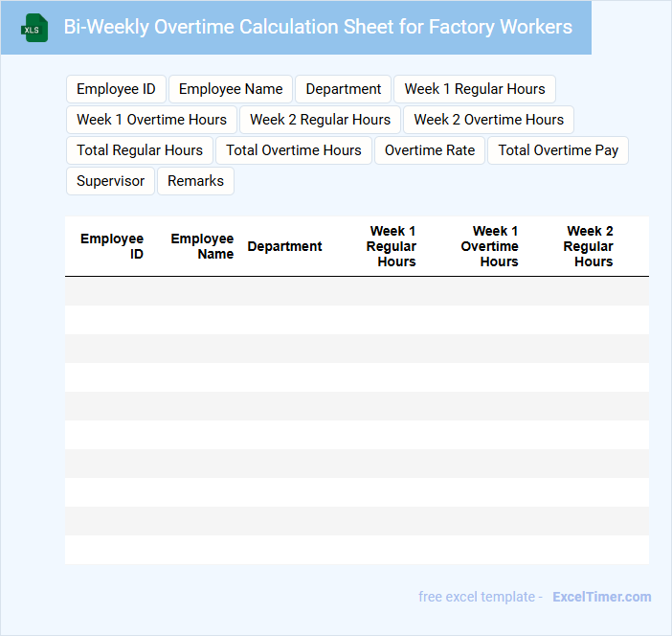Select the Employee ID tag
The image size is (672, 636).
(x=116, y=89)
